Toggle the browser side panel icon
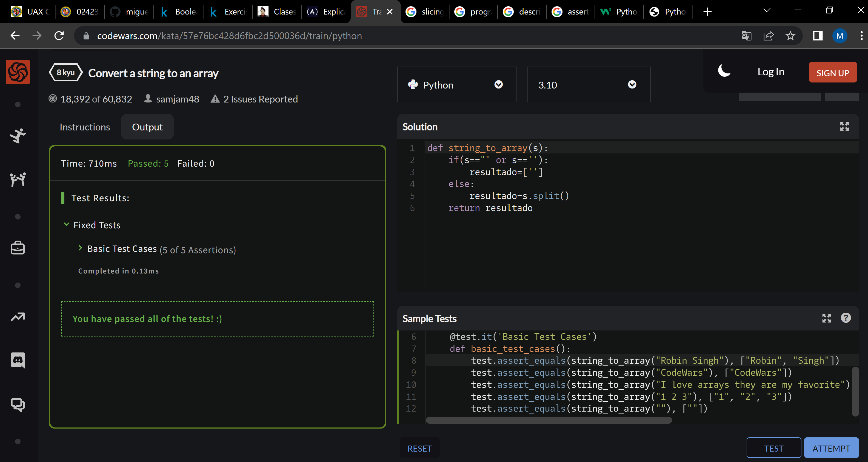Image resolution: width=868 pixels, height=462 pixels. point(817,36)
